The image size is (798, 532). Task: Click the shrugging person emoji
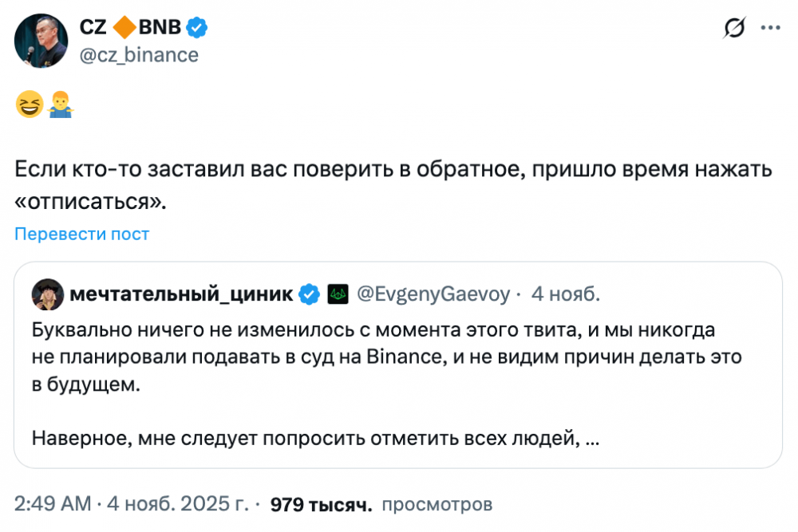(60, 104)
